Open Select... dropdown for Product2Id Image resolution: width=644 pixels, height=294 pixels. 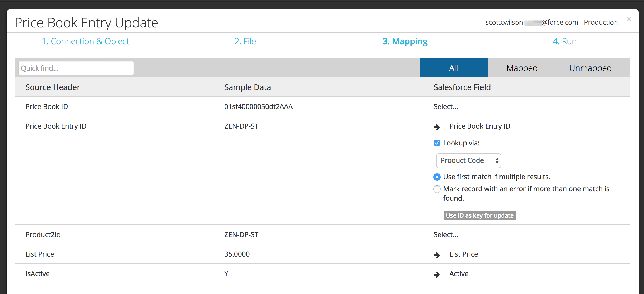click(446, 235)
